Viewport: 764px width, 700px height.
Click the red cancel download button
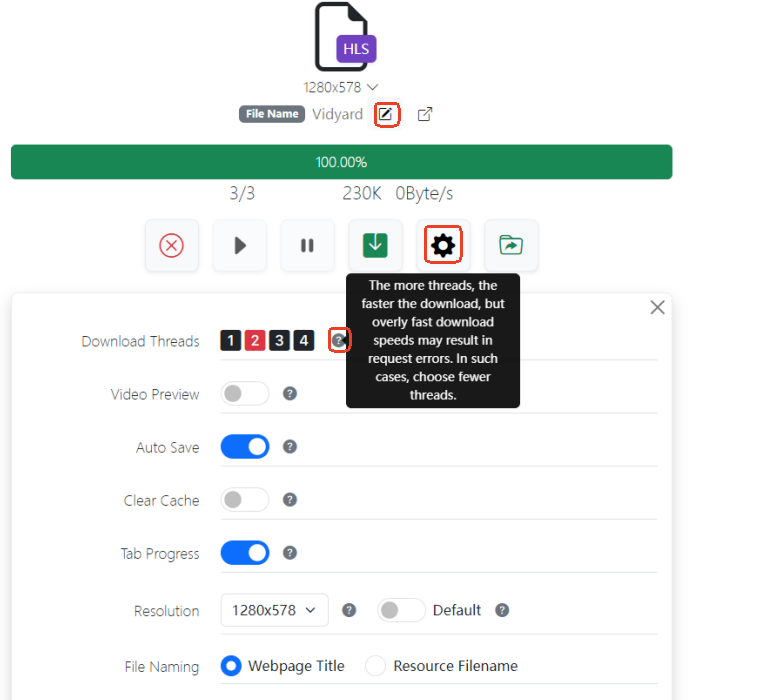tap(172, 246)
